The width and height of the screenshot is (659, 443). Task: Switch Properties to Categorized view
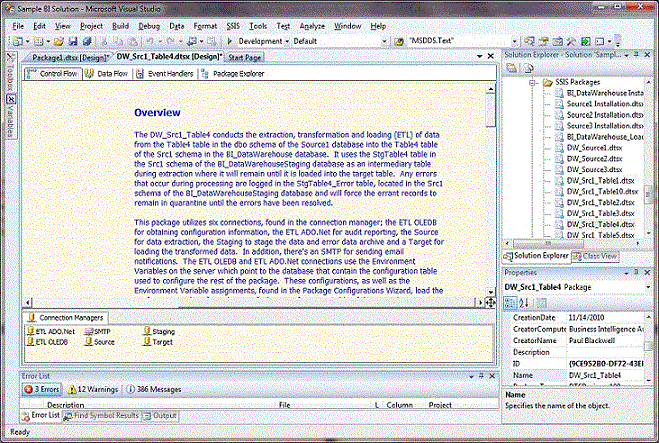tap(510, 303)
